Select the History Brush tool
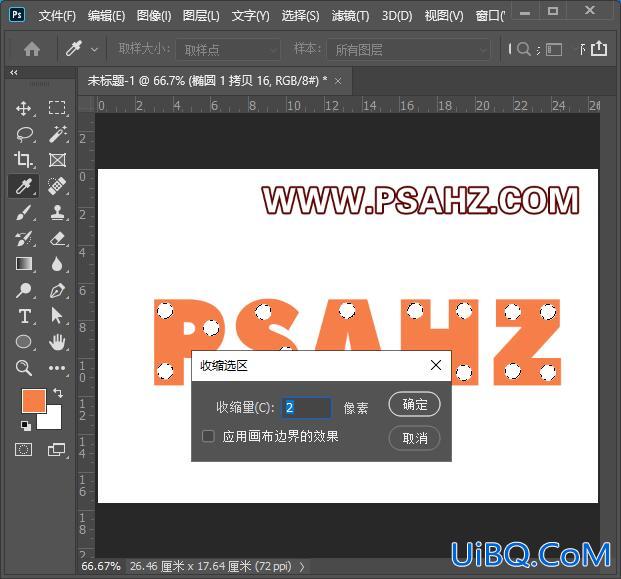621x579 pixels. pos(24,238)
